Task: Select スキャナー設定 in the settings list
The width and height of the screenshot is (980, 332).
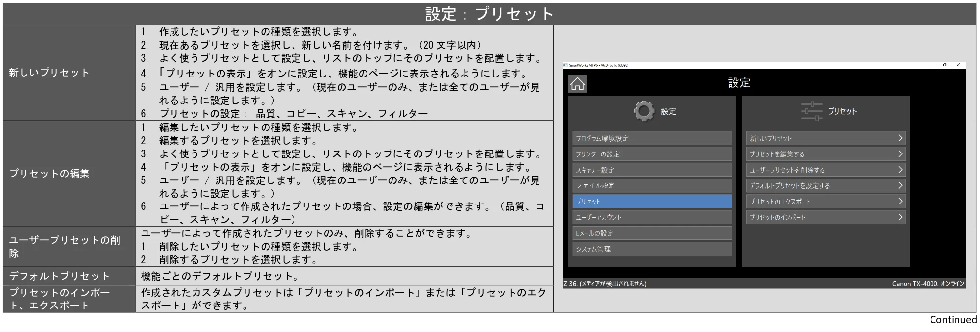Action: pyautogui.click(x=652, y=170)
